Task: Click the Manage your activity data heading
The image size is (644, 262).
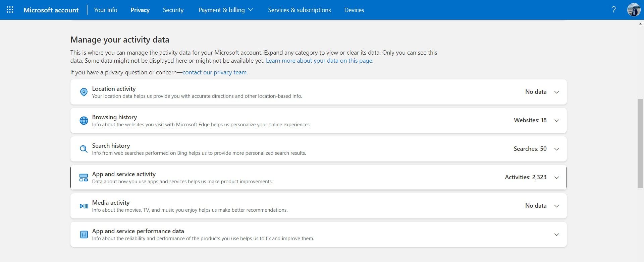Action: point(120,40)
